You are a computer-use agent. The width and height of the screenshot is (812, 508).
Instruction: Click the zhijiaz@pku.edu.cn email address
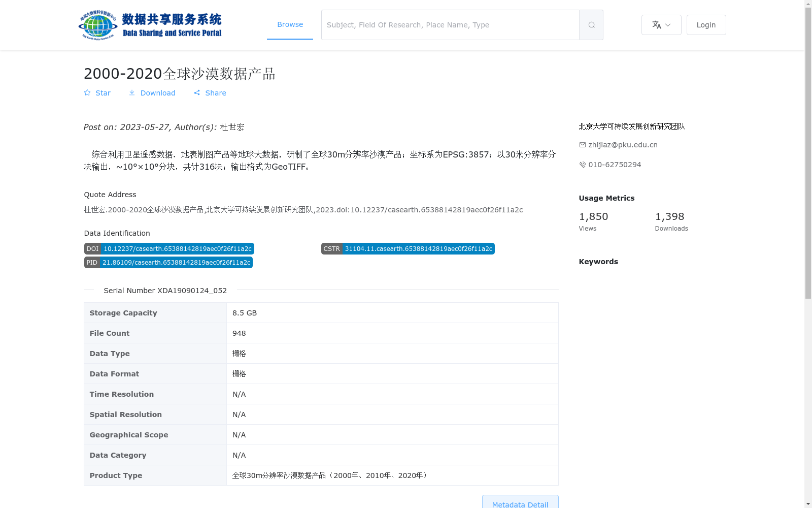tap(623, 145)
